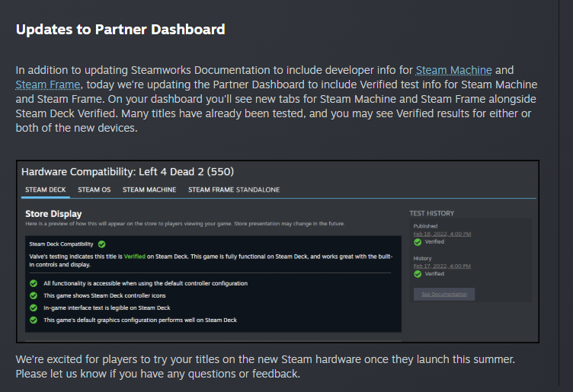The width and height of the screenshot is (573, 392).
Task: Click the History label in test history
Action: [422, 258]
